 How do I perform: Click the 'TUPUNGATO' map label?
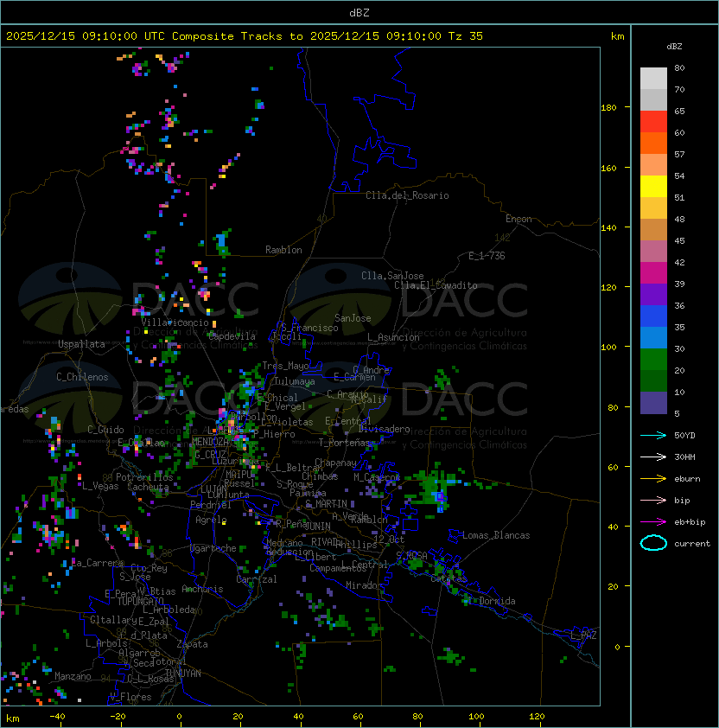pos(140,602)
